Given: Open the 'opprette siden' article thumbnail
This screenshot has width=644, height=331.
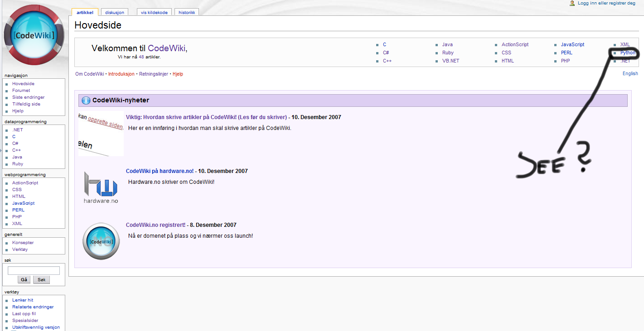Looking at the screenshot, I should (101, 134).
